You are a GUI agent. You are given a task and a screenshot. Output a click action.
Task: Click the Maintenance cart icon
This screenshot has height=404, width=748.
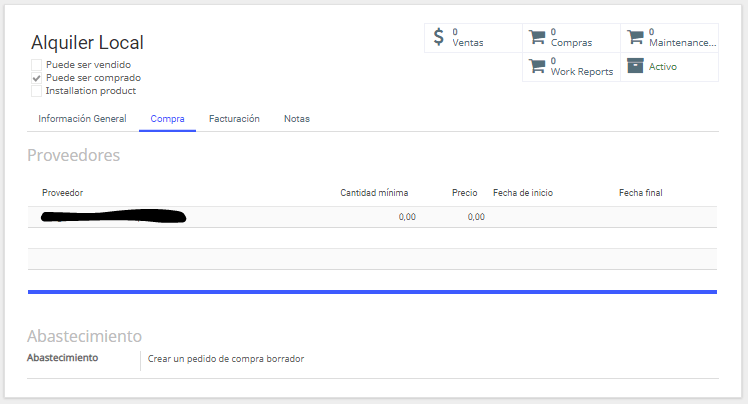635,37
